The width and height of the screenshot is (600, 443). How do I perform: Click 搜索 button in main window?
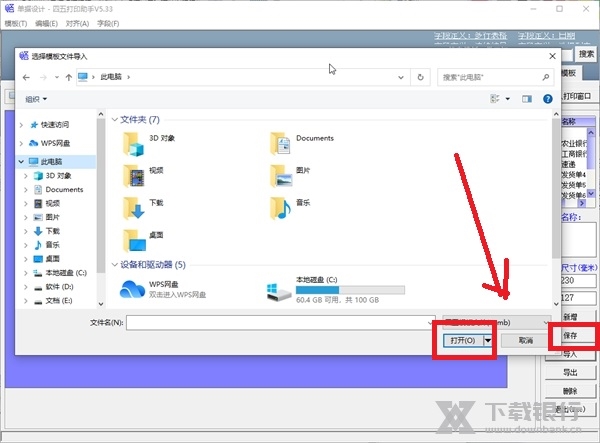point(586,54)
